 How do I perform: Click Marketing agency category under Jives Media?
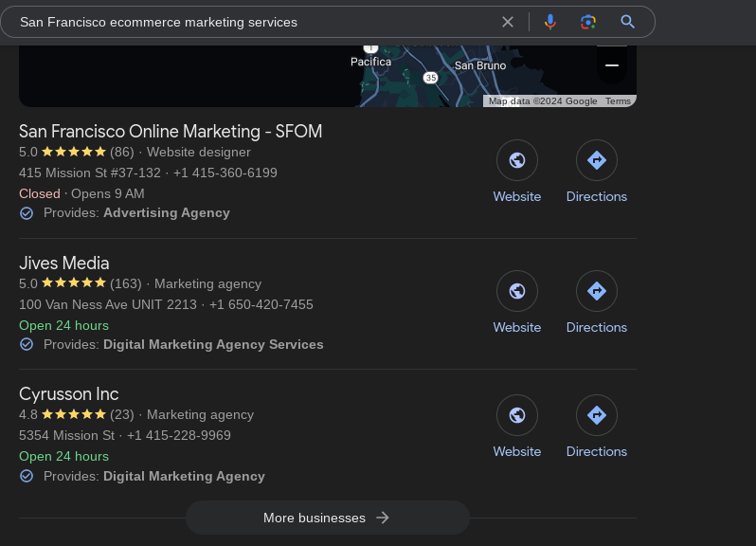click(x=207, y=283)
